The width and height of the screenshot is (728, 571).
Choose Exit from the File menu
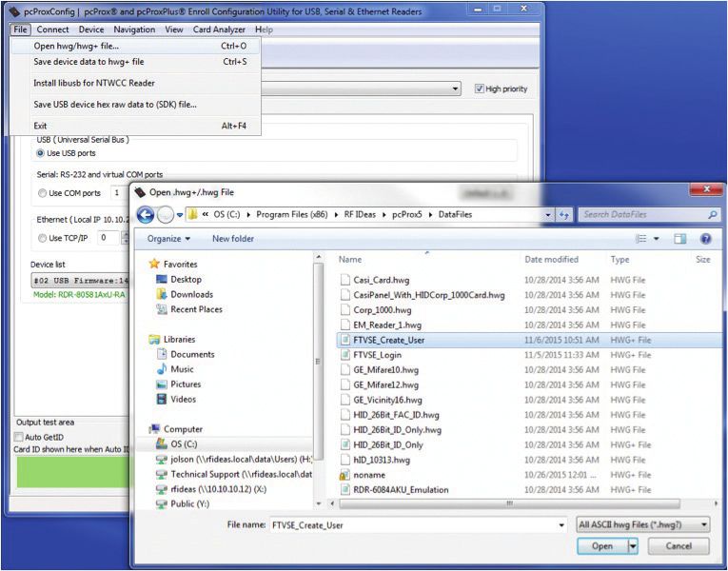(x=134, y=126)
